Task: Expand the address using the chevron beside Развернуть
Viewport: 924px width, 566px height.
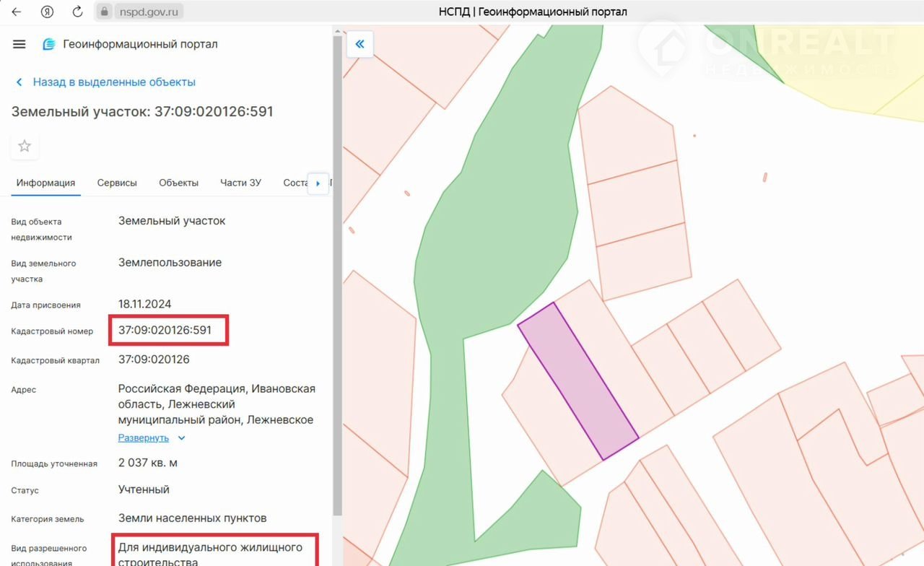Action: pos(181,438)
